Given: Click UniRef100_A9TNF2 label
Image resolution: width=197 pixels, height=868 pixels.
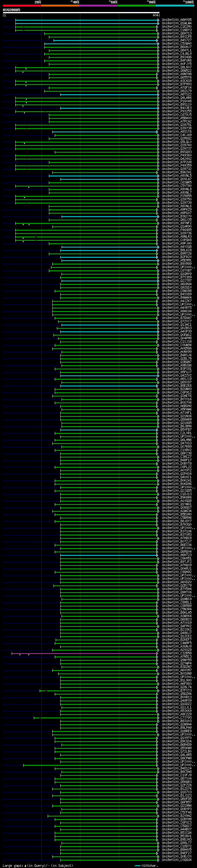Looking at the screenshot, I should click(176, 223).
